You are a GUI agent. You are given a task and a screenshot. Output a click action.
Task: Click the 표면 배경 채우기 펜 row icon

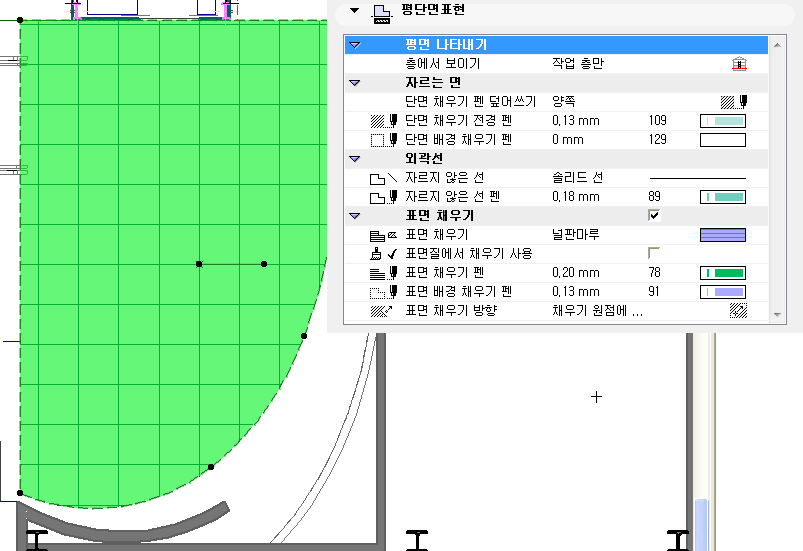tap(384, 292)
